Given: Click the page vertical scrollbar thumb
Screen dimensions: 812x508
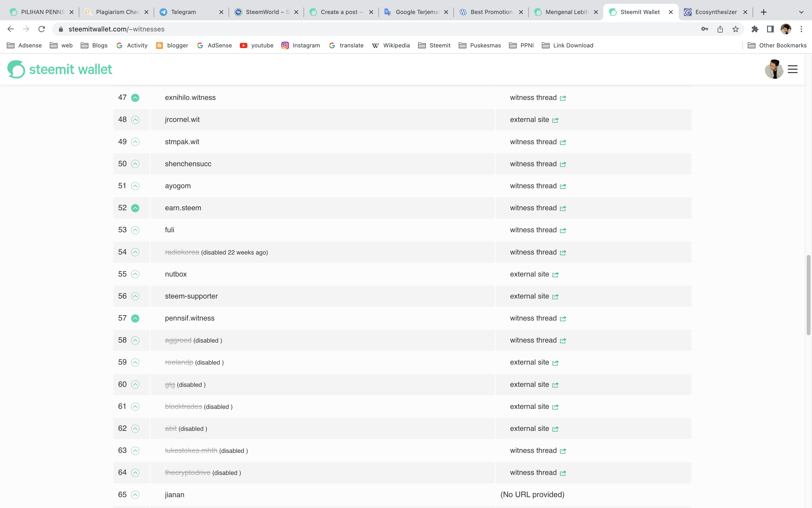Looking at the screenshot, I should (808, 295).
